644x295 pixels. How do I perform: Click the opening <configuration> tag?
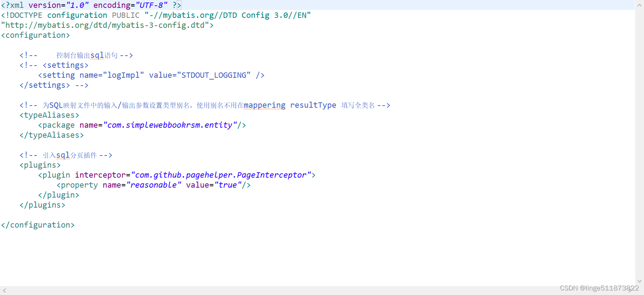coord(35,35)
